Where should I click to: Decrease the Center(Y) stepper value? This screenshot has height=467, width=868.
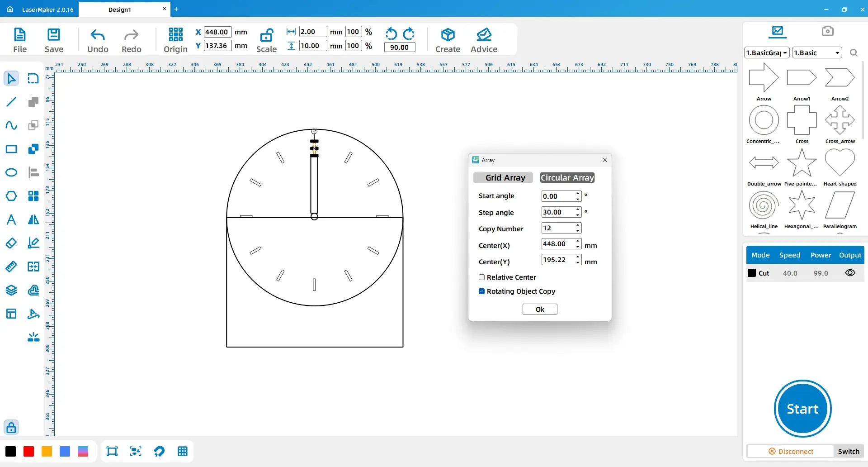coord(578,262)
